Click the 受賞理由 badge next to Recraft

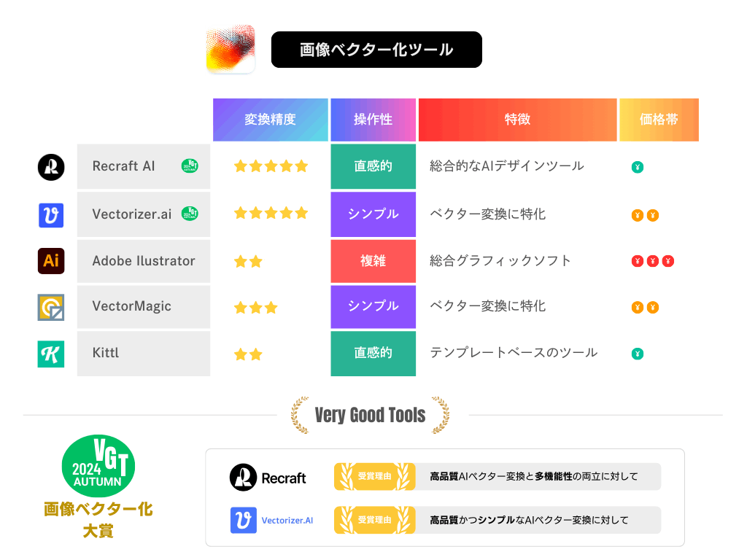click(374, 476)
